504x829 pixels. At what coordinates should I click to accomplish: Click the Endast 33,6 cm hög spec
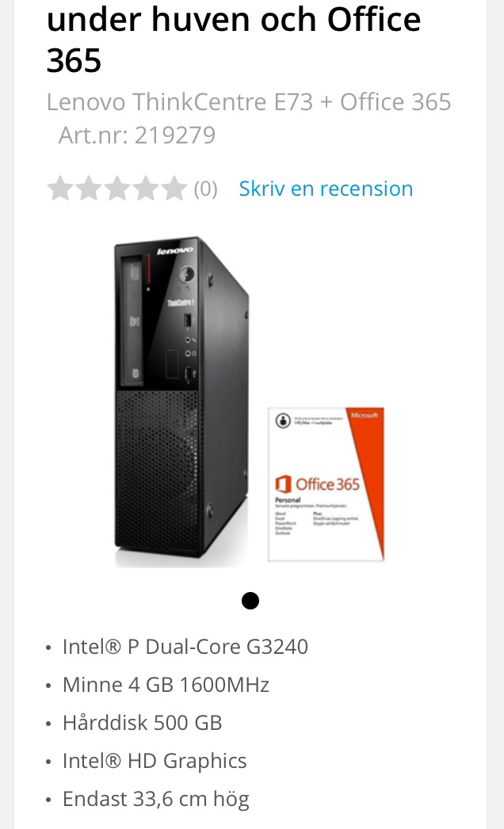pyautogui.click(x=155, y=799)
